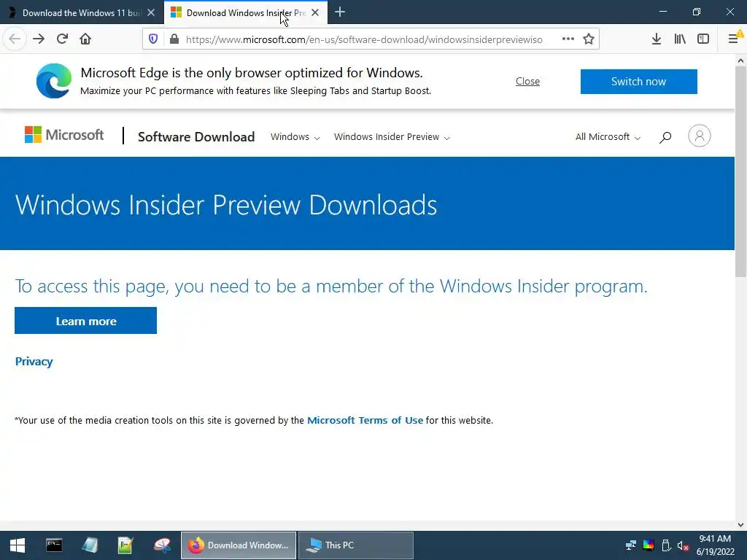The image size is (747, 560).
Task: Open the colorful display tray icon
Action: point(649,545)
